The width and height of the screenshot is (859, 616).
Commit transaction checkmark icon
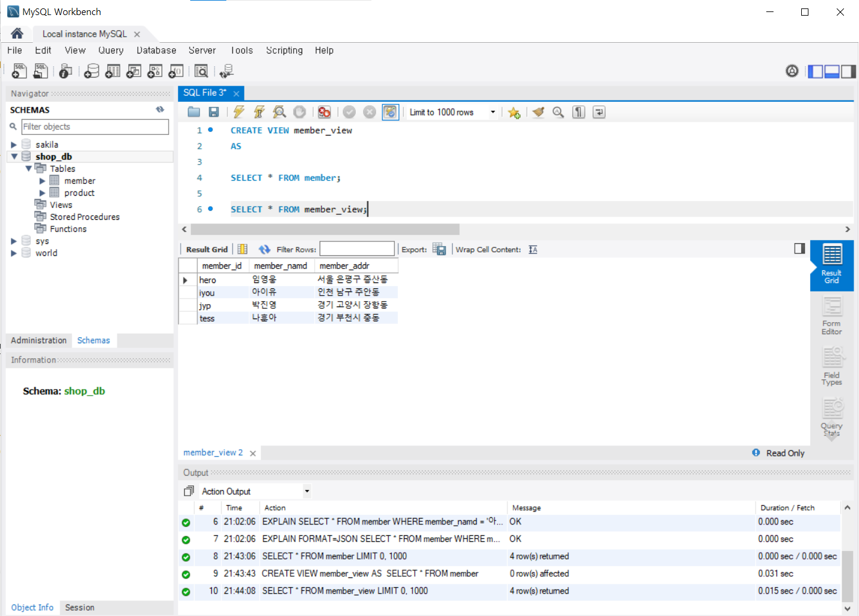tap(349, 112)
